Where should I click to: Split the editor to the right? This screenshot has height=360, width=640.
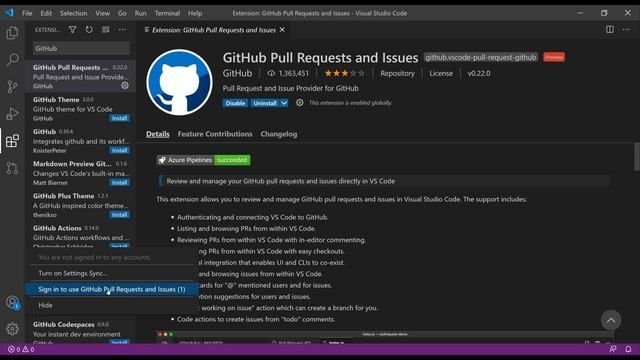pyautogui.click(x=610, y=29)
